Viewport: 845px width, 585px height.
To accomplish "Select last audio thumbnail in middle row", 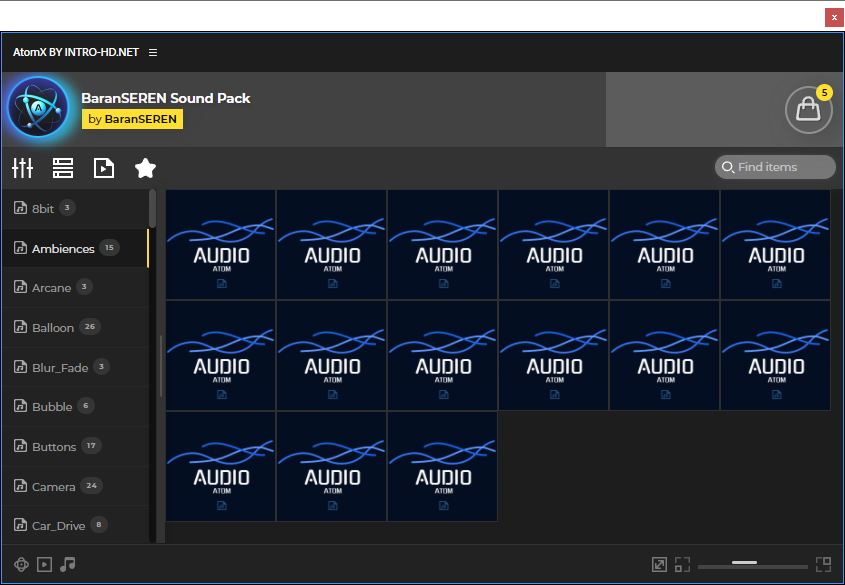I will (775, 356).
